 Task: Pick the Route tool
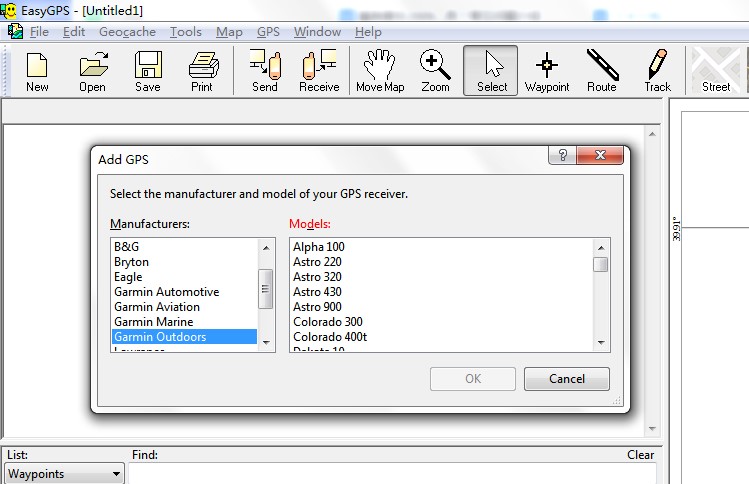(x=602, y=70)
